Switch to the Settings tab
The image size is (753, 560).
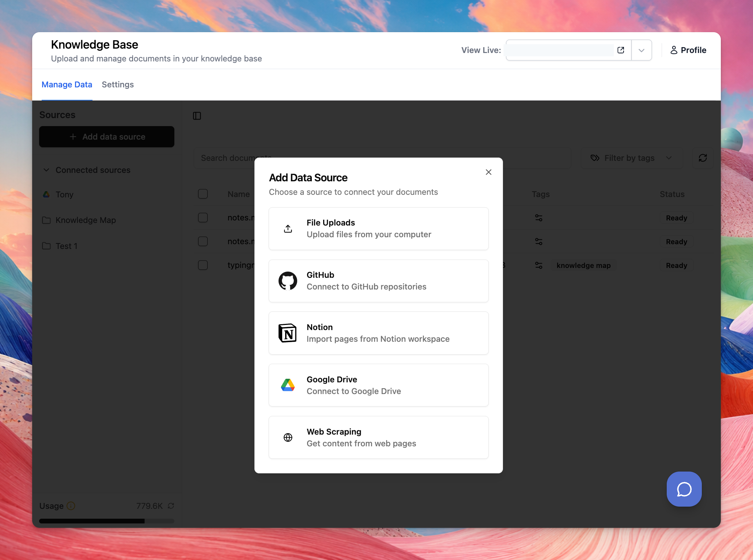coord(118,84)
